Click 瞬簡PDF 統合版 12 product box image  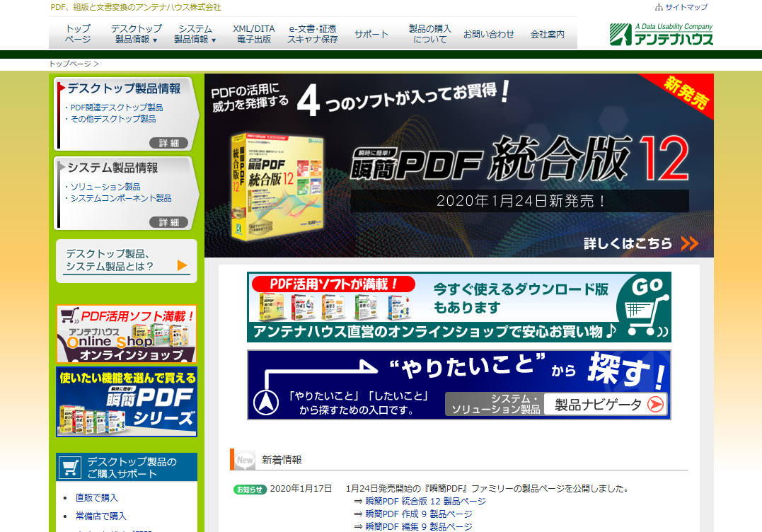click(x=277, y=185)
